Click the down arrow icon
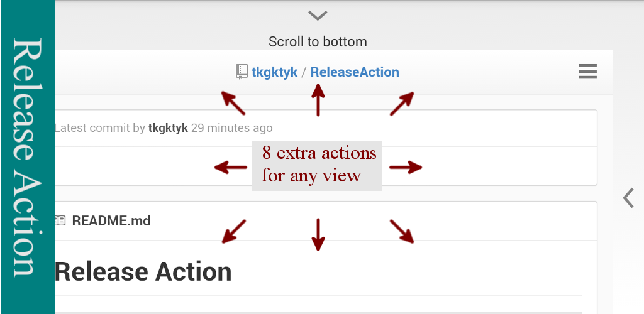The width and height of the screenshot is (644, 314). [x=318, y=234]
